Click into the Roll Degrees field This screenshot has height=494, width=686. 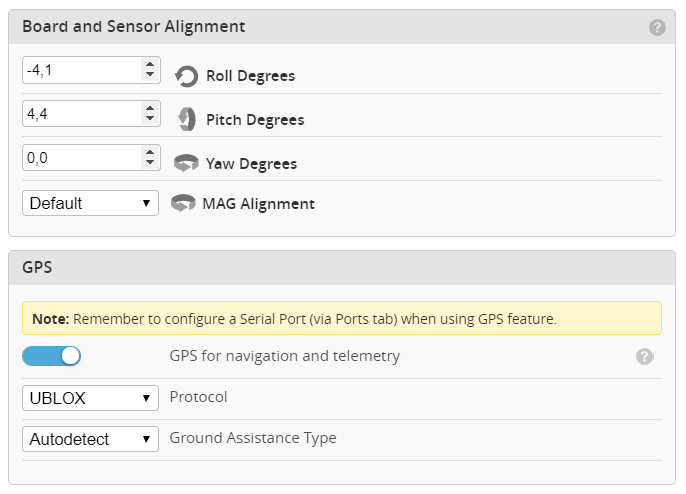[x=80, y=70]
